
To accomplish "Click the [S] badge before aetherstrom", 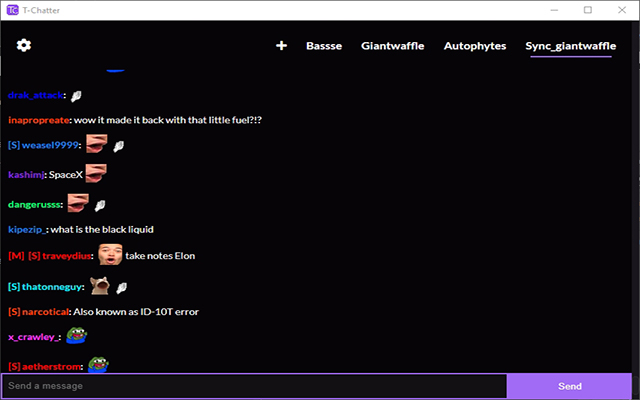I will (14, 366).
